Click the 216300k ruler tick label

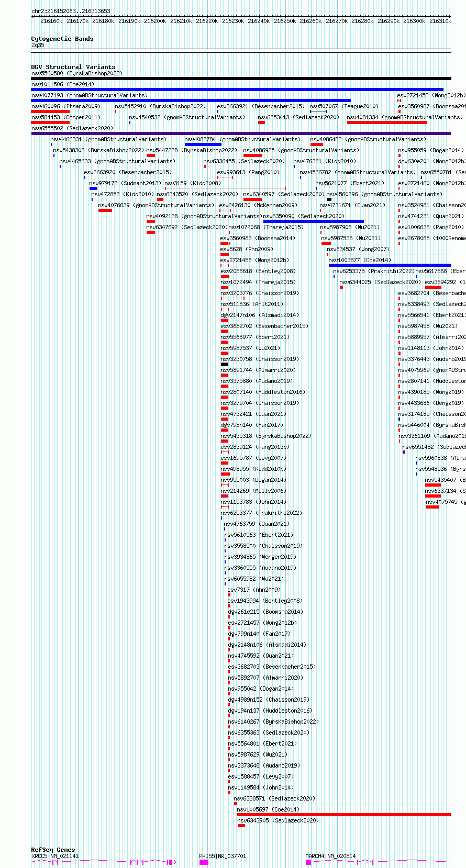(x=414, y=21)
